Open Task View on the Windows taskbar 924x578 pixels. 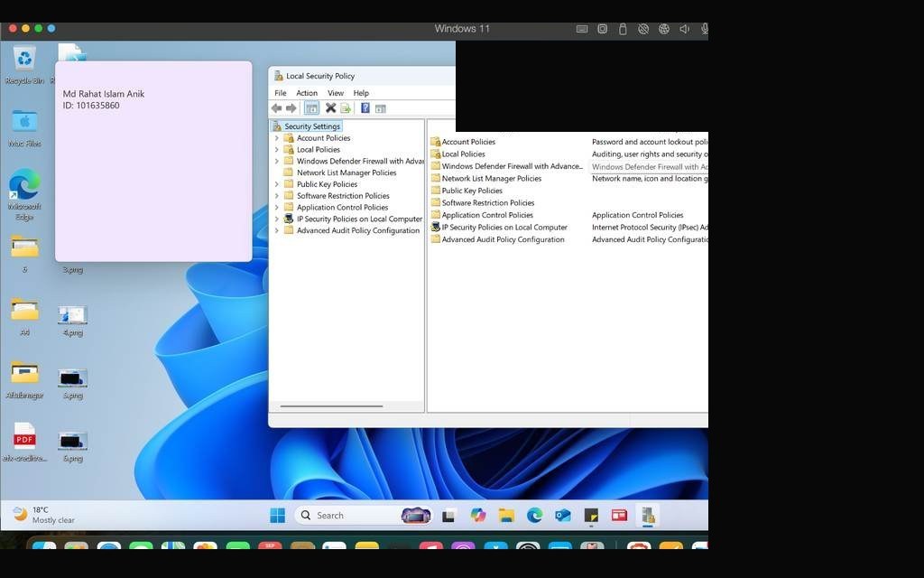click(449, 516)
